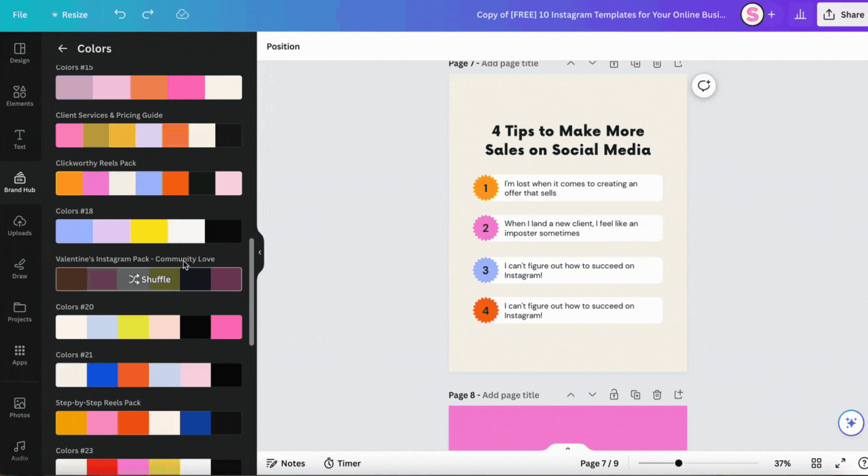868x476 pixels.
Task: Add a page title for Page 8
Action: [x=510, y=395]
